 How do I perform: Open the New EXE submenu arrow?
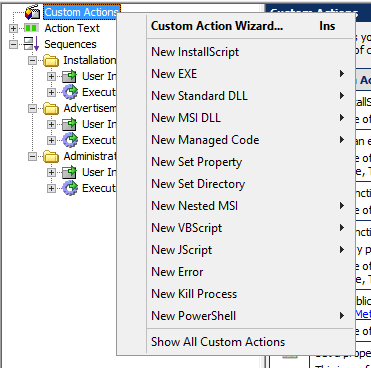342,74
